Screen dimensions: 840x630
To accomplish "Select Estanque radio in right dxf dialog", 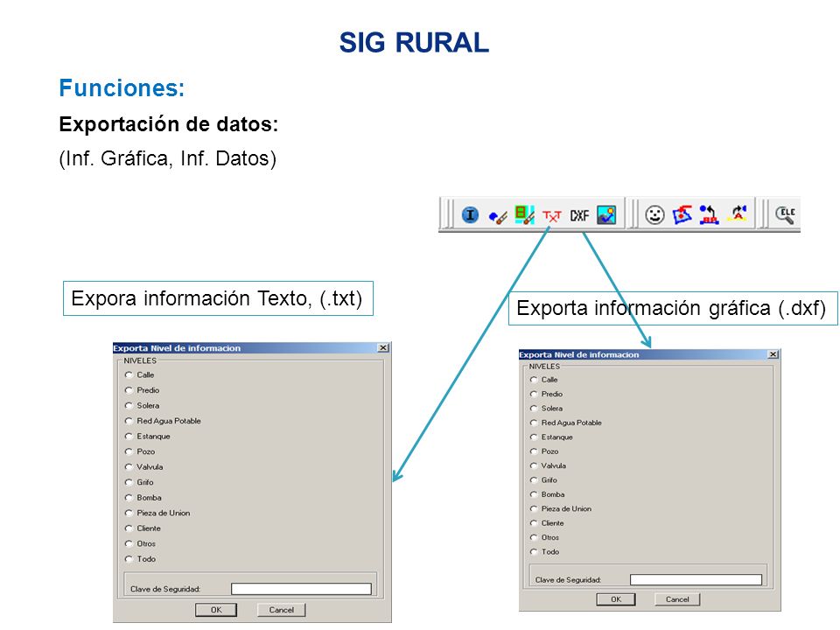I will point(534,437).
